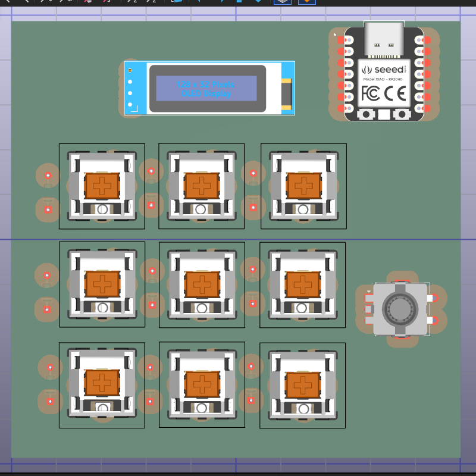Viewport: 476px width, 476px height.
Task: Select the bottom-left key switch
Action: click(102, 383)
